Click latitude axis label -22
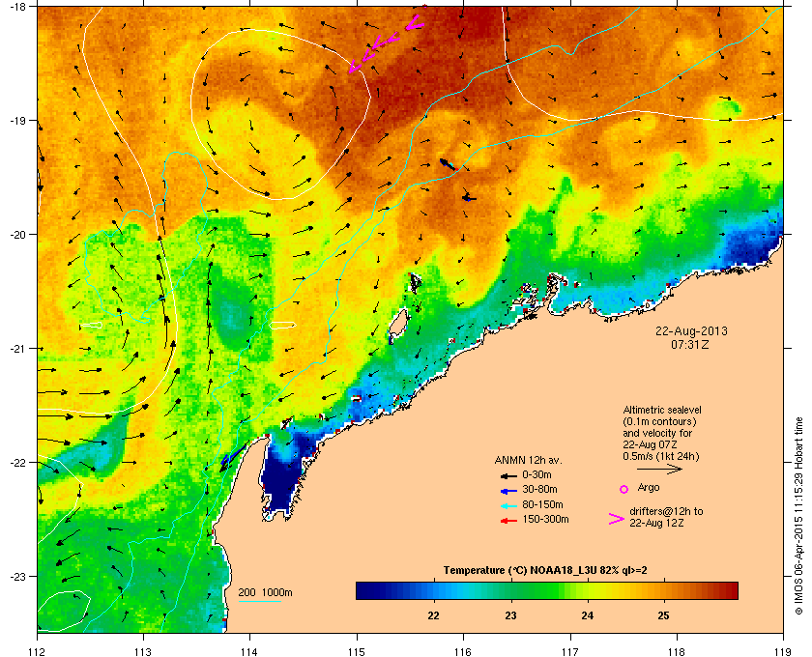The height and width of the screenshot is (657, 812). [x=17, y=463]
